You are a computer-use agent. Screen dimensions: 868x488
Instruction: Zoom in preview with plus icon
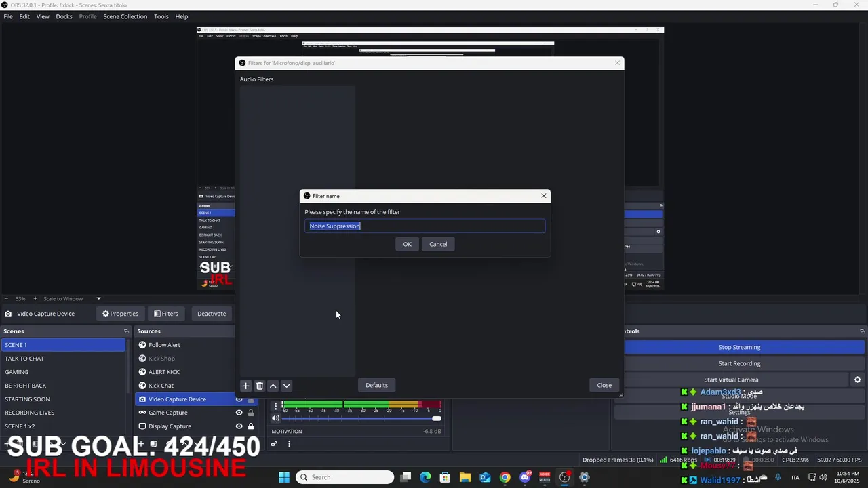35,298
